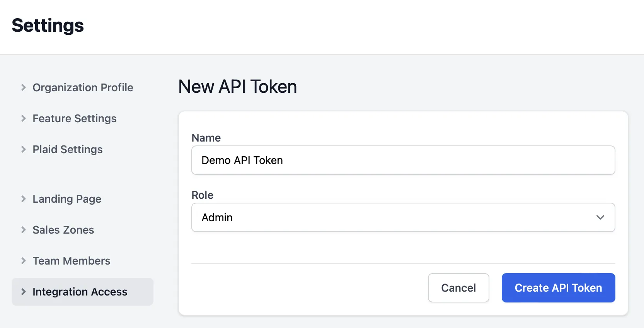Click the Settings page heading
Image resolution: width=644 pixels, height=328 pixels.
(x=48, y=25)
